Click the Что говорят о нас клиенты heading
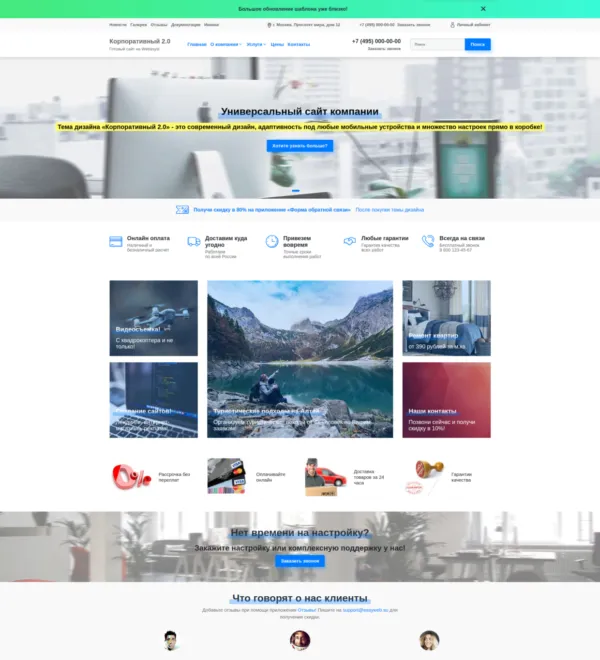Screen dimensions: 600x660 [300, 598]
